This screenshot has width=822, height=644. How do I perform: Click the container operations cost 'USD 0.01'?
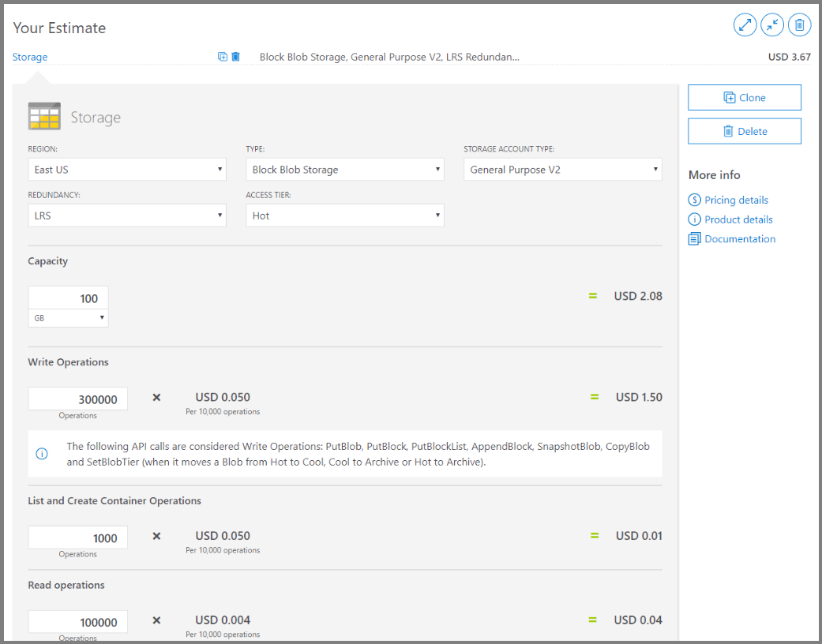(639, 536)
